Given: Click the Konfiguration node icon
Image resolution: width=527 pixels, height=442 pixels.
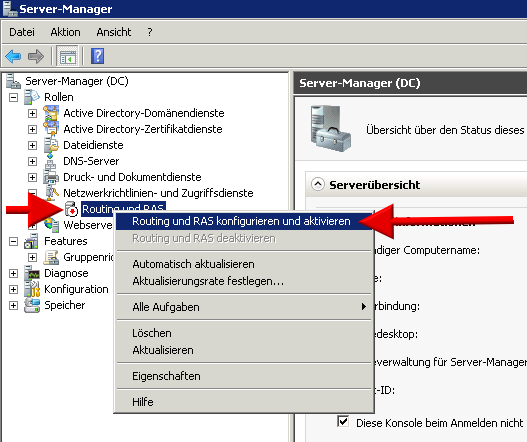Looking at the screenshot, I should [32, 289].
